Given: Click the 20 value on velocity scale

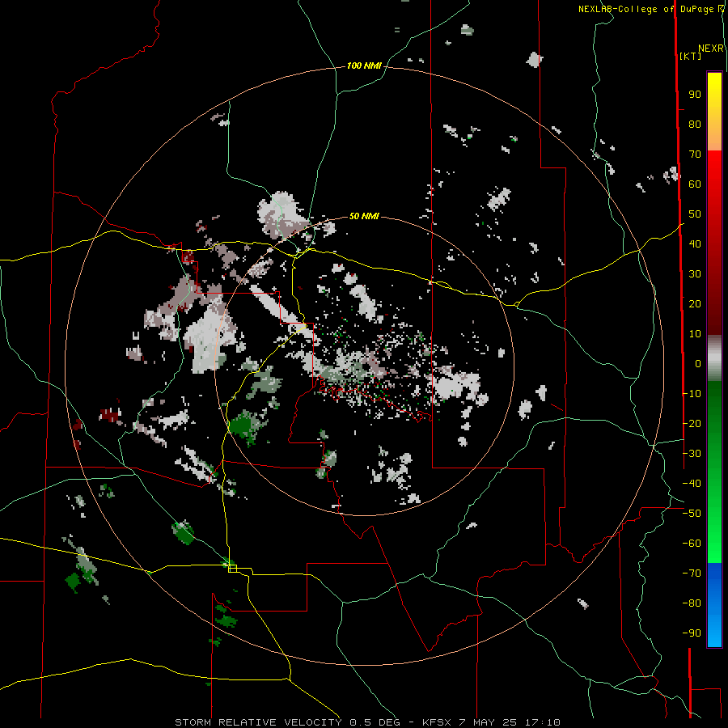Looking at the screenshot, I should coord(695,304).
